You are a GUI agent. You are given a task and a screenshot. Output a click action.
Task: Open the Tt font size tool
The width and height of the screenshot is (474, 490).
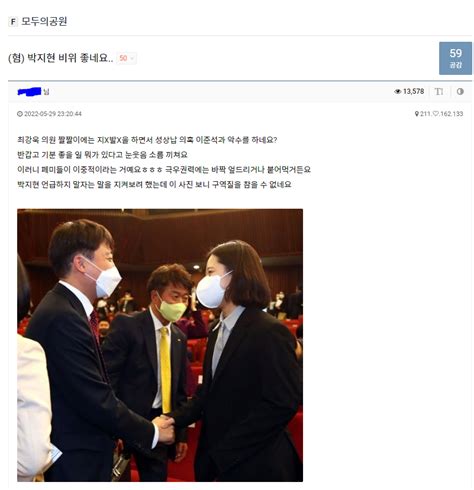pos(439,91)
